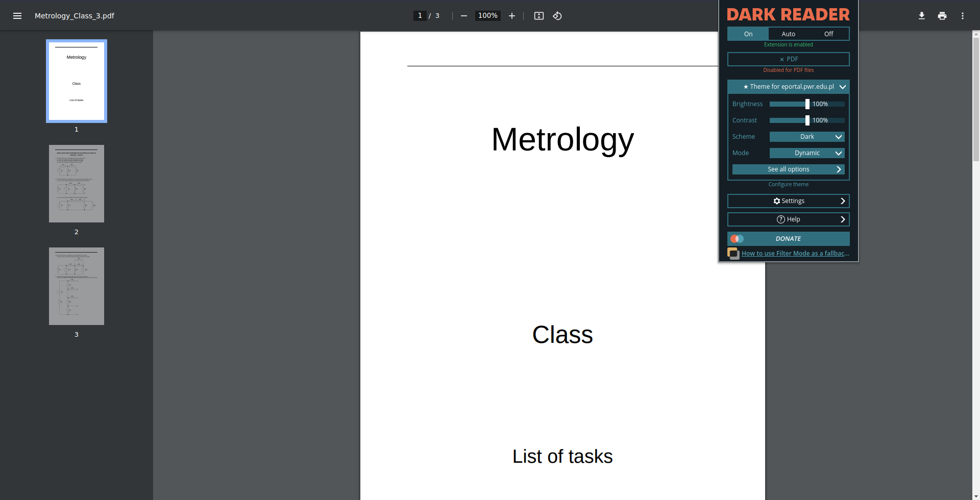
Task: Click the gear icon next to Settings
Action: (x=777, y=201)
